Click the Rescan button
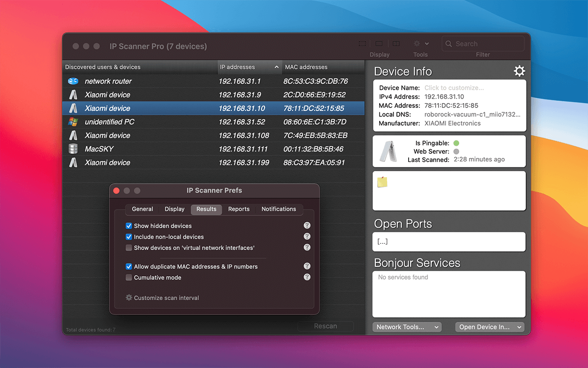Screen dimensions: 588x368 tap(325, 326)
